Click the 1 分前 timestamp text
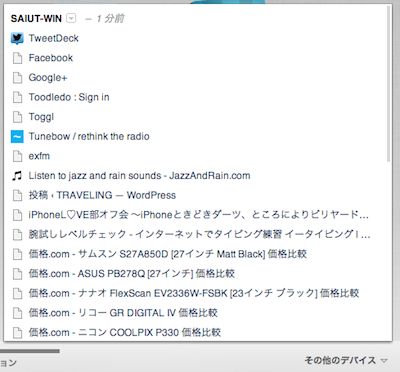400x372 pixels. tap(110, 19)
